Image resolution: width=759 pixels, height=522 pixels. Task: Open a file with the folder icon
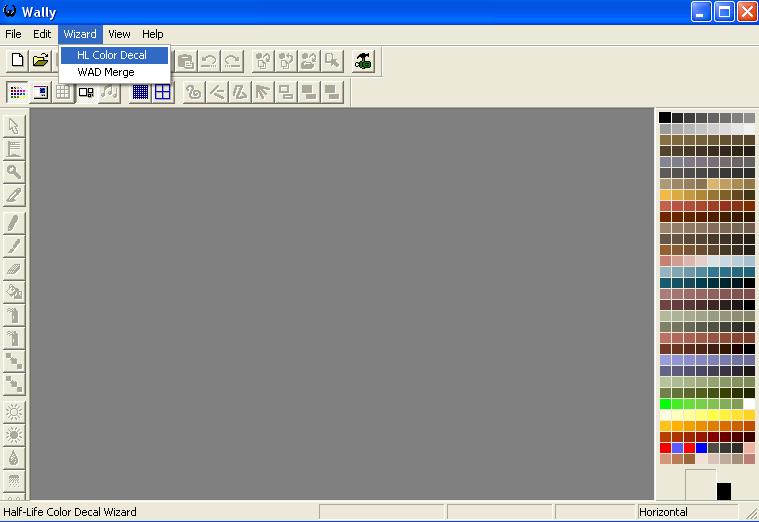click(x=41, y=60)
